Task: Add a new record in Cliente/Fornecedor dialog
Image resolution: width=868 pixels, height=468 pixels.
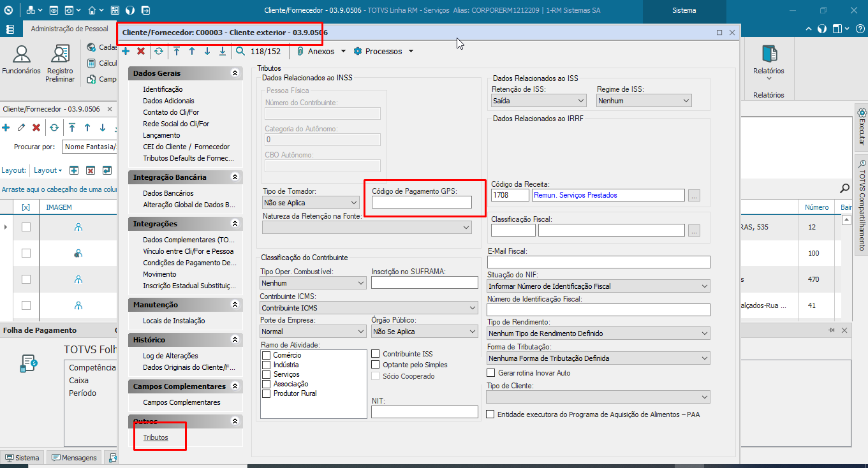Action: pyautogui.click(x=126, y=51)
